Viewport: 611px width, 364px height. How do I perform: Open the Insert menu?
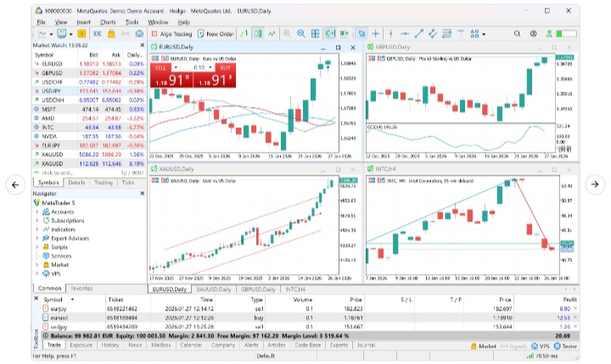pyautogui.click(x=83, y=22)
